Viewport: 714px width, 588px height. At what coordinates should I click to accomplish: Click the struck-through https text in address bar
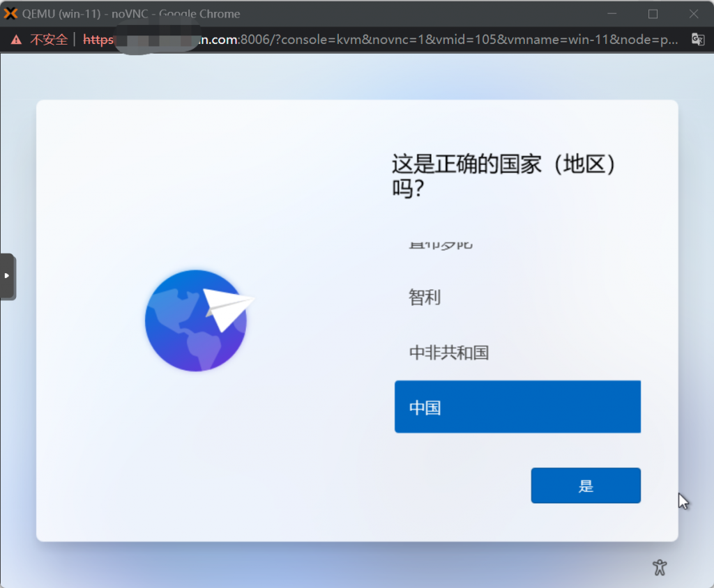pos(98,40)
